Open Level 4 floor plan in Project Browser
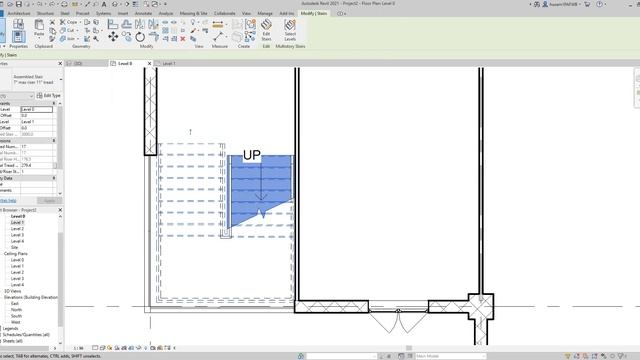 click(x=17, y=241)
